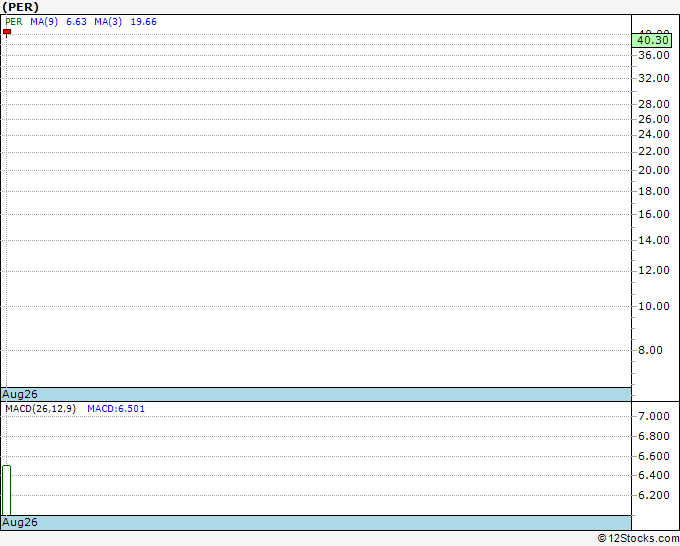Click the 32.00 price axis label
This screenshot has width=680, height=546.
[654, 78]
